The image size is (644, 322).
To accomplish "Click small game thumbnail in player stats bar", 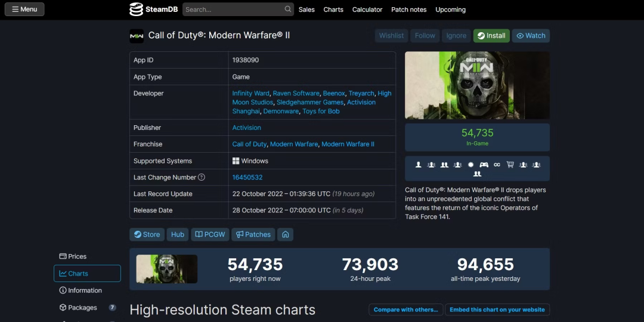I will click(167, 269).
